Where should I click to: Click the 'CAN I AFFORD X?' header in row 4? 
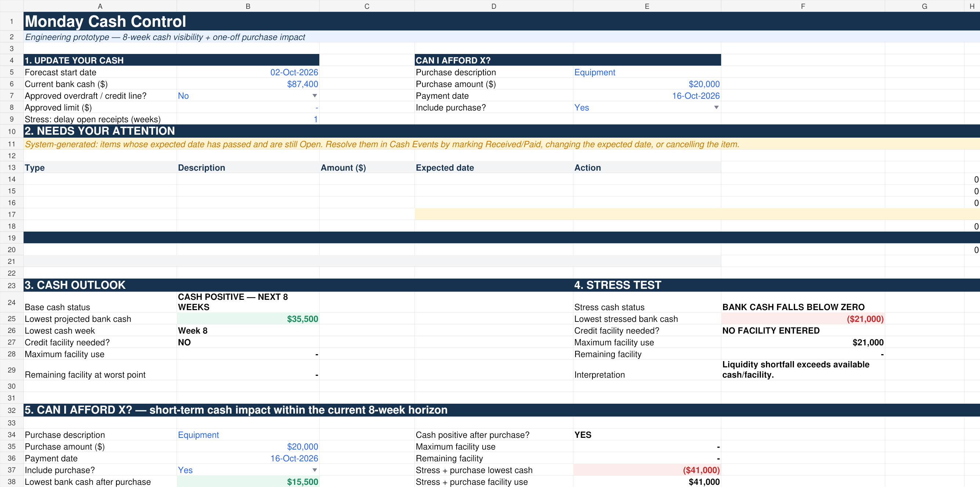tap(453, 61)
